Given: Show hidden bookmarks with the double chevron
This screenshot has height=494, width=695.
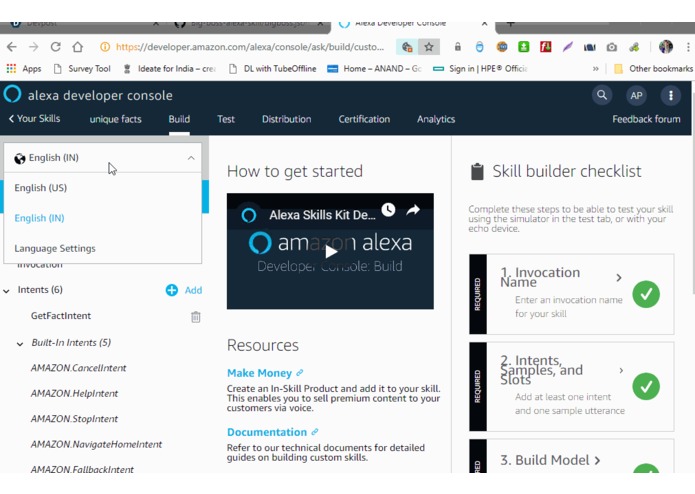Looking at the screenshot, I should tap(596, 69).
